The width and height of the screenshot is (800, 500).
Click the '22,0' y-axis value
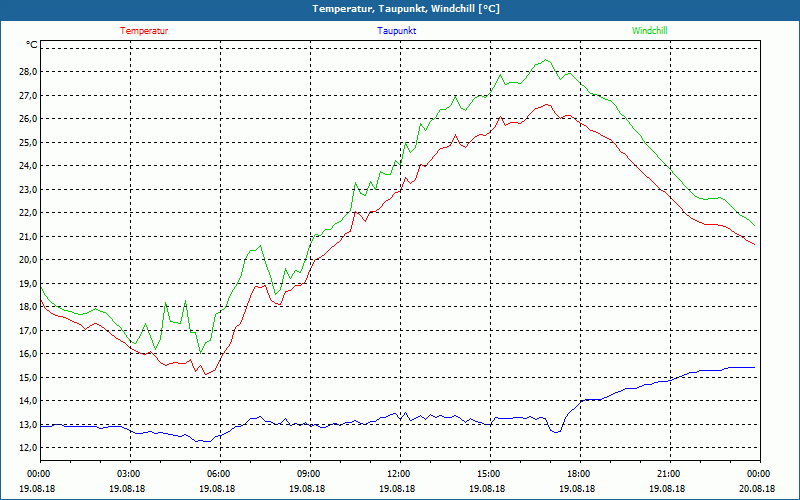(28, 213)
